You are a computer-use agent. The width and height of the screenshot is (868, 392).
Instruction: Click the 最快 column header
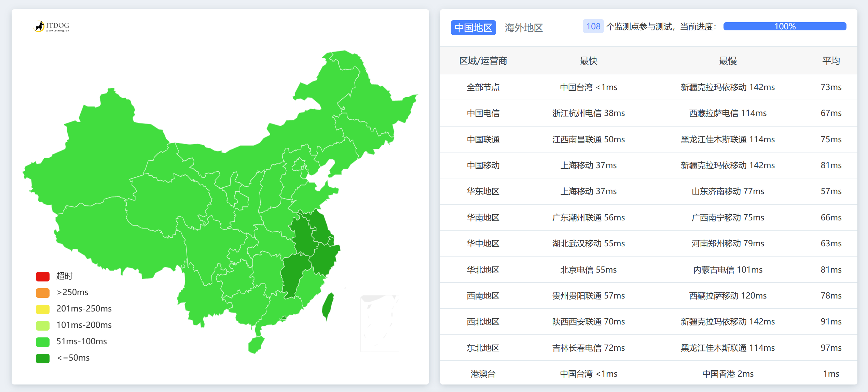click(588, 61)
